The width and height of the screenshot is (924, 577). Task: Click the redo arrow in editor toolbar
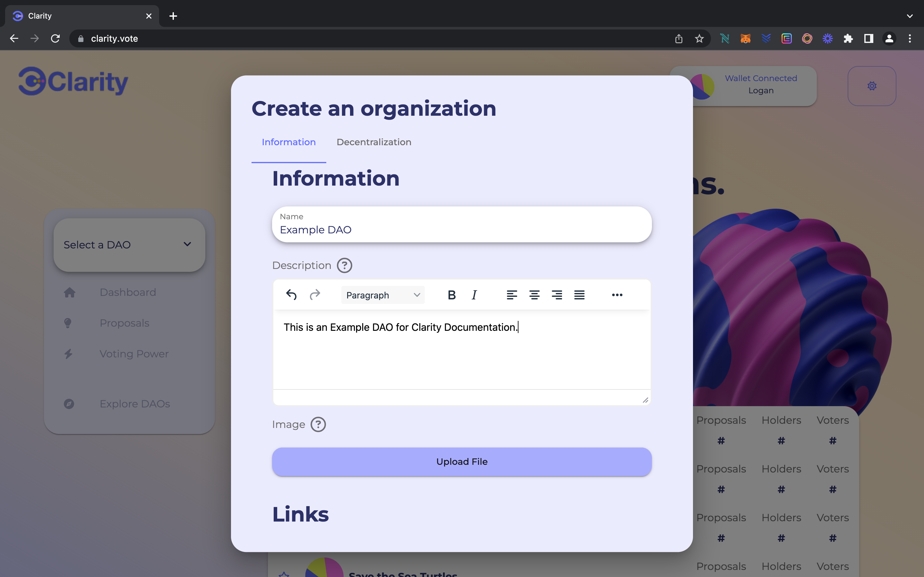coord(315,295)
